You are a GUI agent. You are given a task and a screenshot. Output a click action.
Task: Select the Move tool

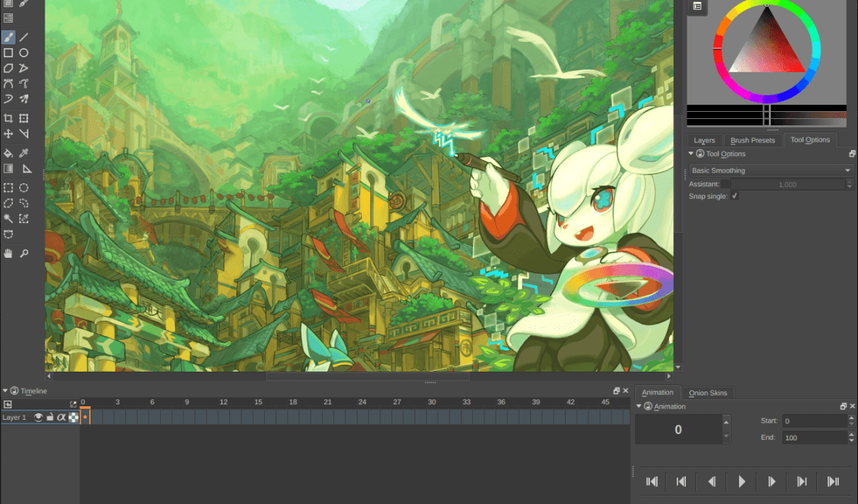pyautogui.click(x=8, y=134)
